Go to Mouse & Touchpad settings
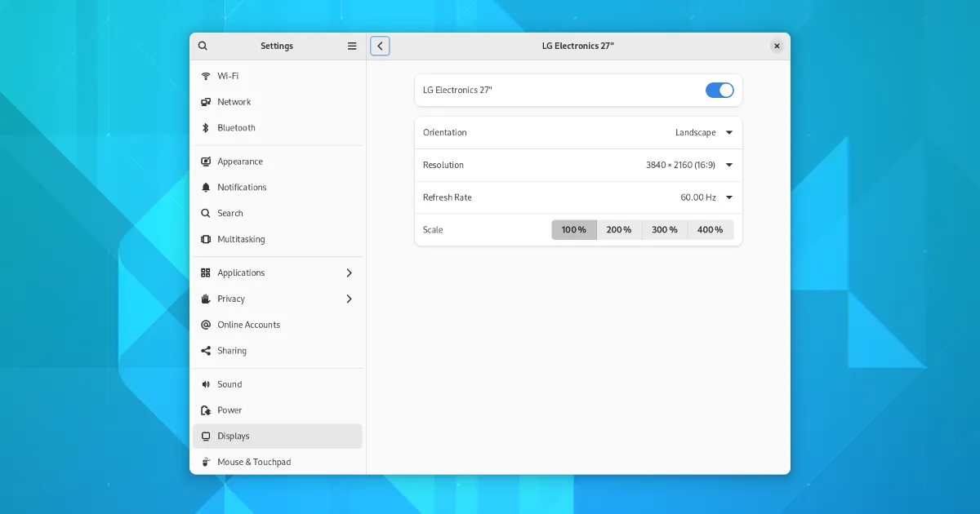980x514 pixels. tap(254, 462)
